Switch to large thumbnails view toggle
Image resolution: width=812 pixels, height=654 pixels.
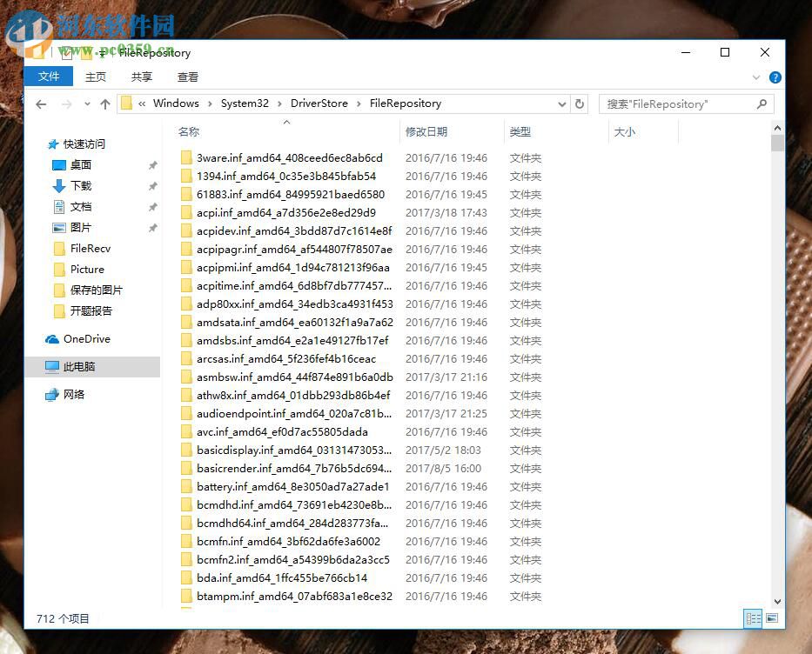pos(770,618)
